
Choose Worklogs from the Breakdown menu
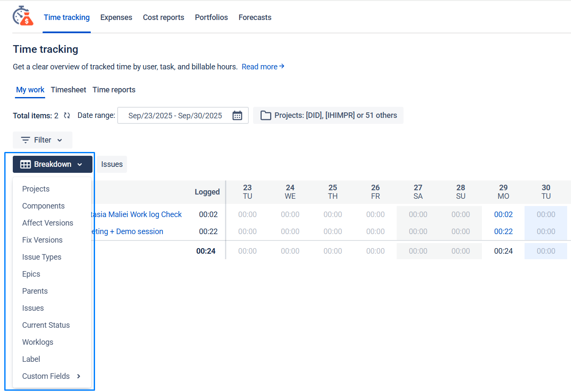(37, 342)
